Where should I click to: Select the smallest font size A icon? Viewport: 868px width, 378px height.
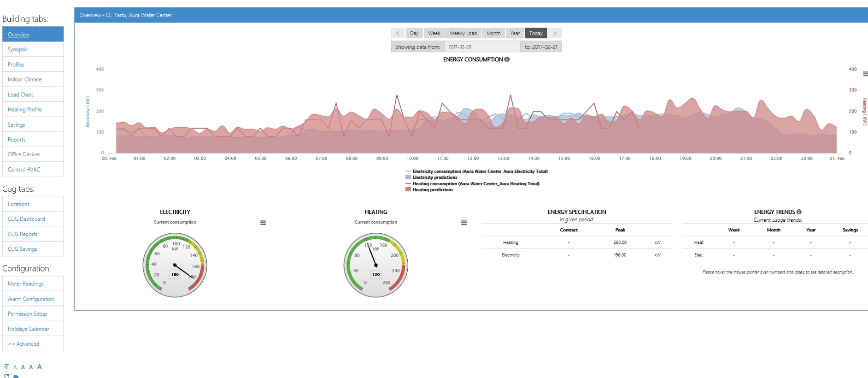click(x=15, y=367)
